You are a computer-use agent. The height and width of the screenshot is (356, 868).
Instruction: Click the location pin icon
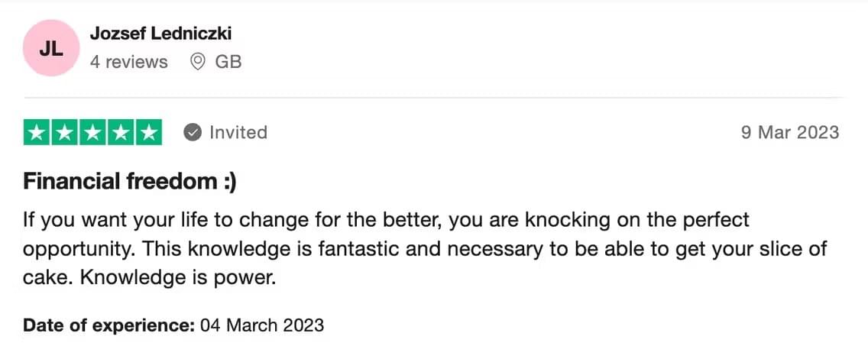[x=198, y=62]
